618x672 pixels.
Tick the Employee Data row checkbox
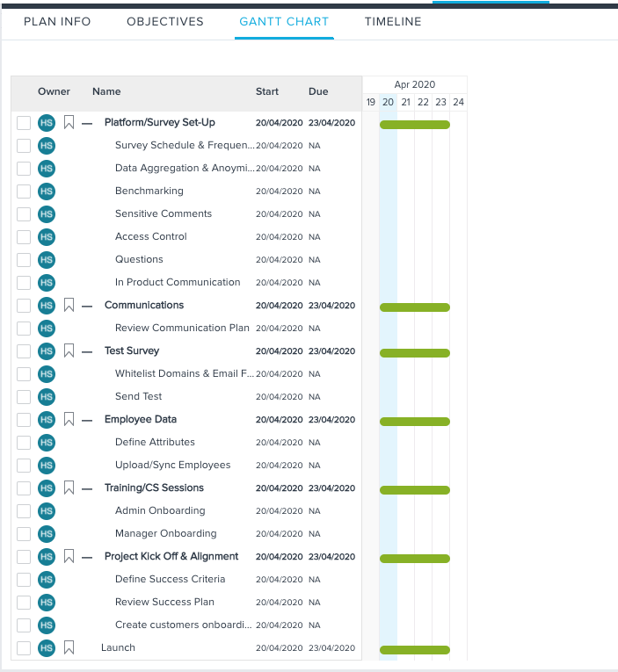click(x=24, y=420)
